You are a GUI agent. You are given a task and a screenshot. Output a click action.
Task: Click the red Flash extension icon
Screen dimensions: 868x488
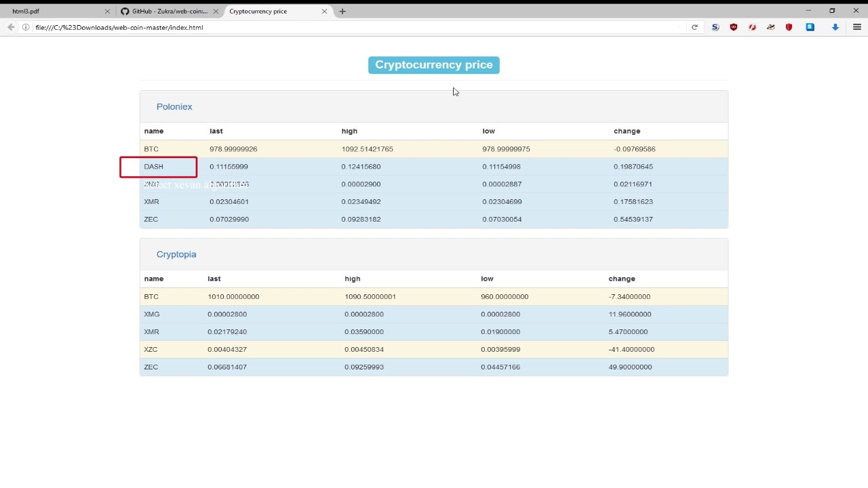[752, 27]
